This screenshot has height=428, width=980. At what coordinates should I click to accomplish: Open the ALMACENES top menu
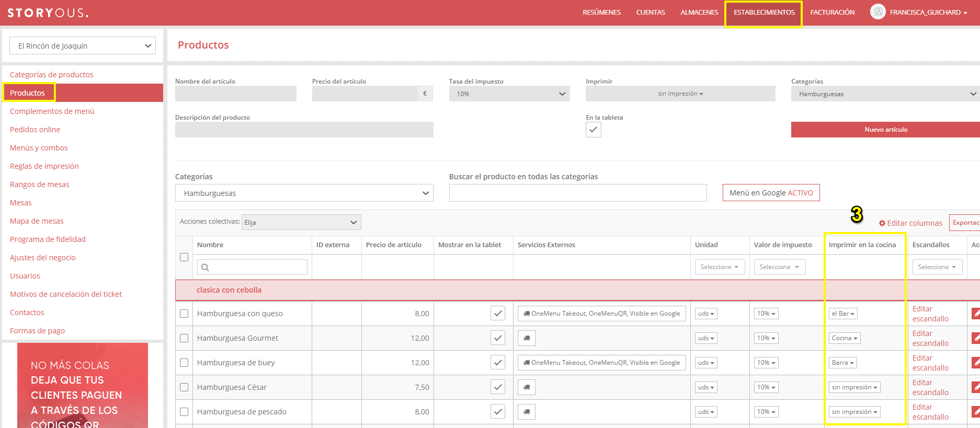pyautogui.click(x=699, y=13)
